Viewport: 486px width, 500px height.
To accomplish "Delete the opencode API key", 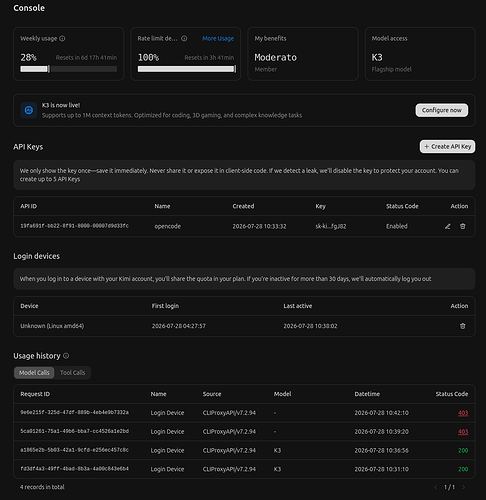I will 463,226.
